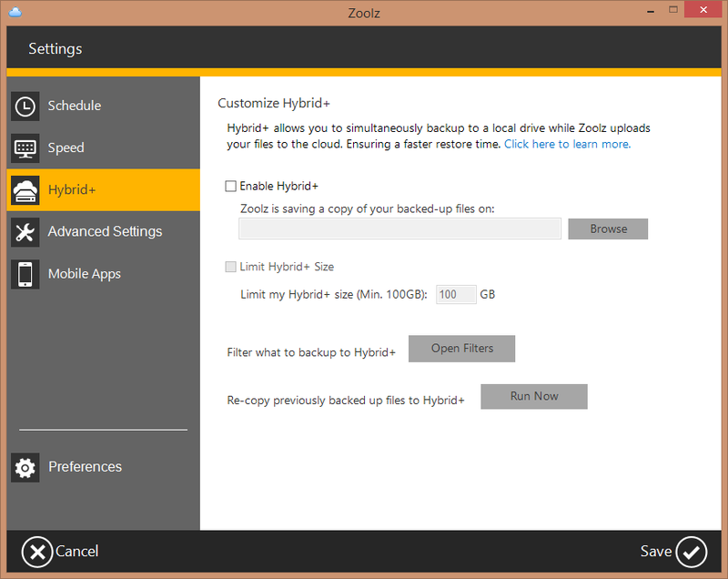Follow the Click here to learn more link
728x579 pixels.
click(567, 145)
